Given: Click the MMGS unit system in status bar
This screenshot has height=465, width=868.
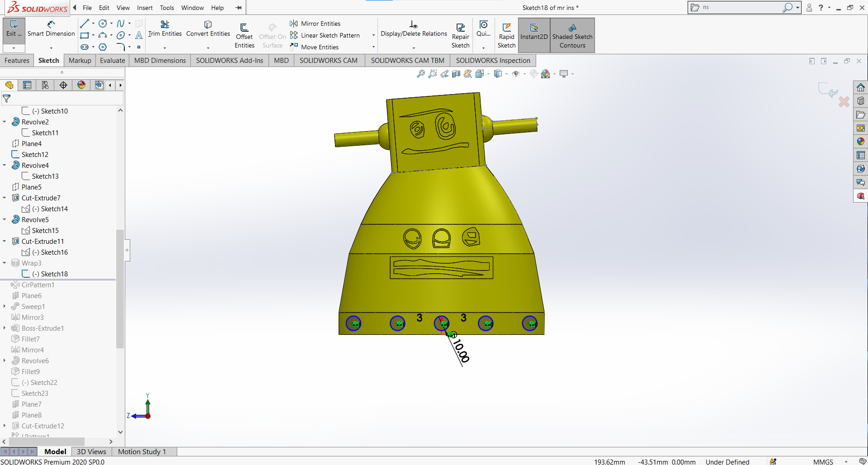Looking at the screenshot, I should [x=823, y=461].
